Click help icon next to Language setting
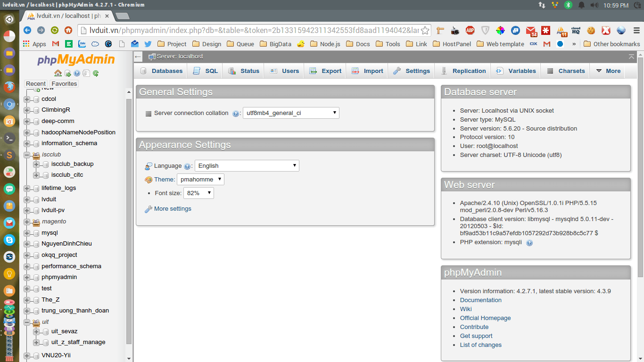 (188, 165)
